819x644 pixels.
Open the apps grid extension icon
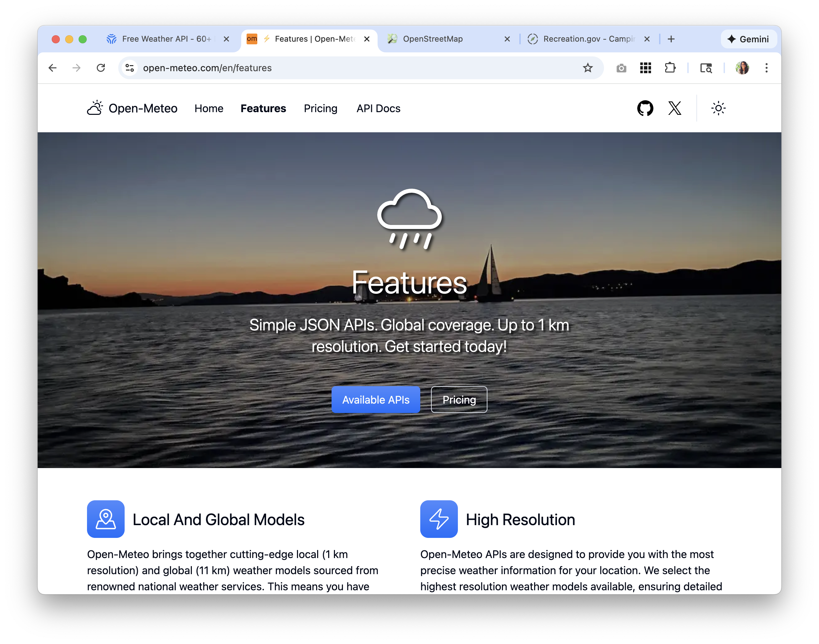tap(645, 68)
